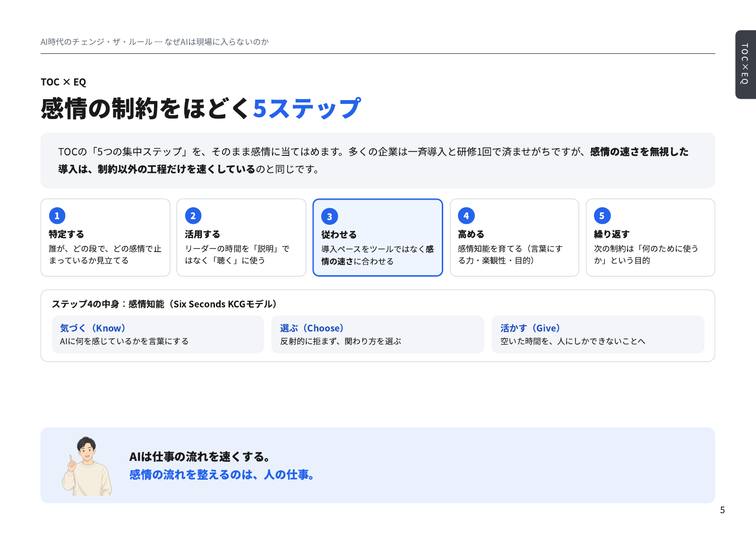Click the description 導入ペースをツールではなく感情の速さに
The height and width of the screenshot is (534, 756).
[x=378, y=255]
